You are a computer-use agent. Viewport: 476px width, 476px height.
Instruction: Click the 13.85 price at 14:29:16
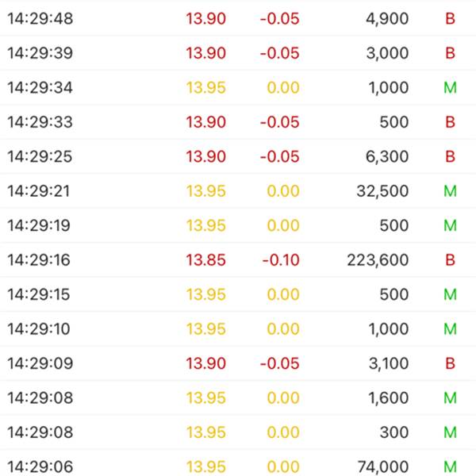(205, 260)
